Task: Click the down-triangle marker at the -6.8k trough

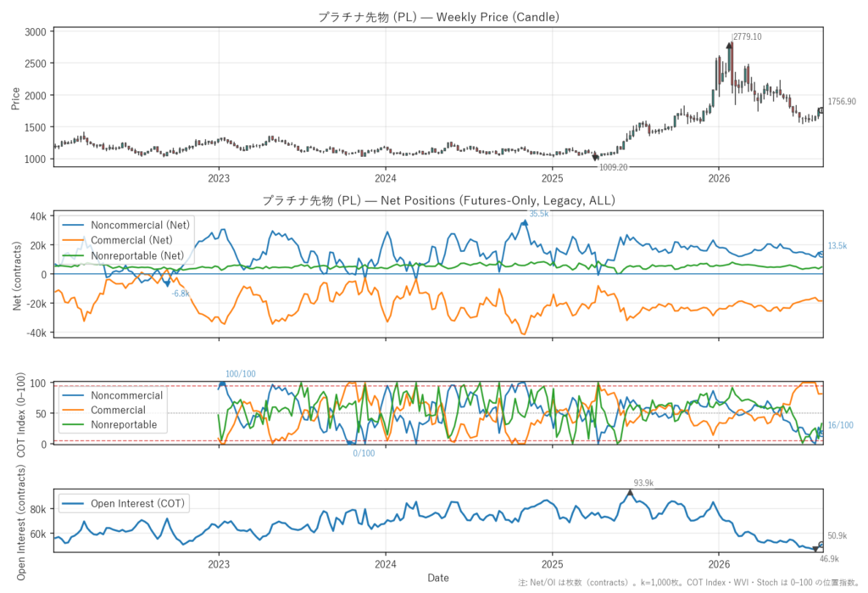Action: (167, 283)
